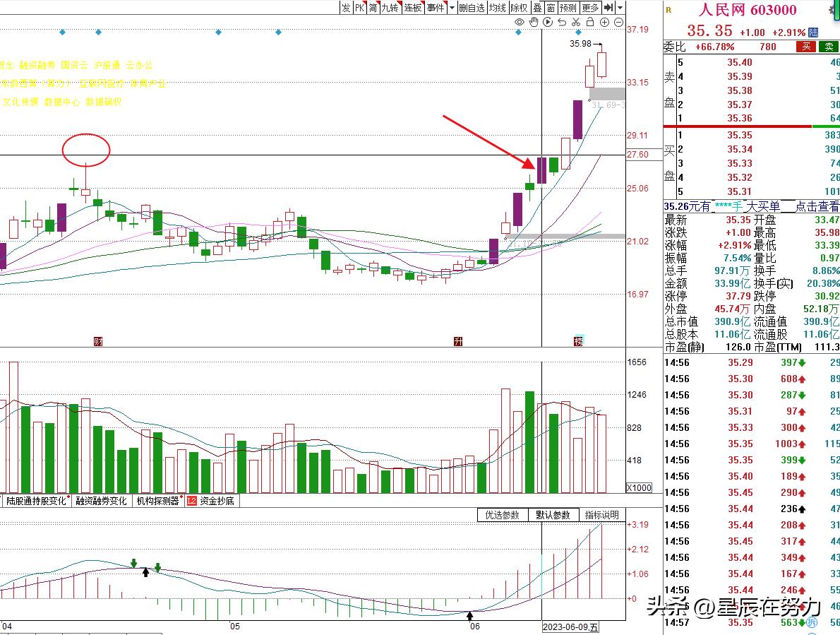Click the 财 marker on the chart axis

pos(98,342)
